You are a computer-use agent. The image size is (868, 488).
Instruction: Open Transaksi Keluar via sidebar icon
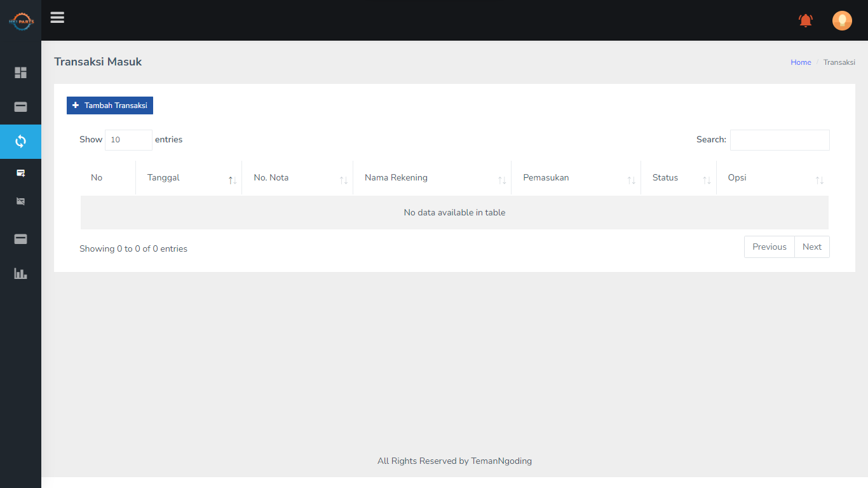point(20,172)
